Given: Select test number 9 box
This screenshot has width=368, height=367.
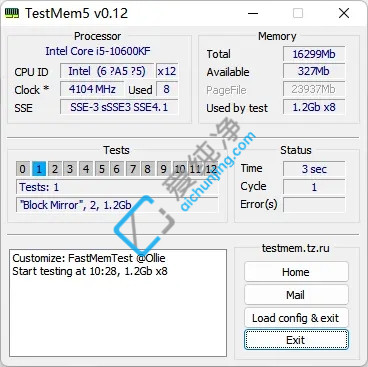Looking at the screenshot, I should click(x=163, y=169).
